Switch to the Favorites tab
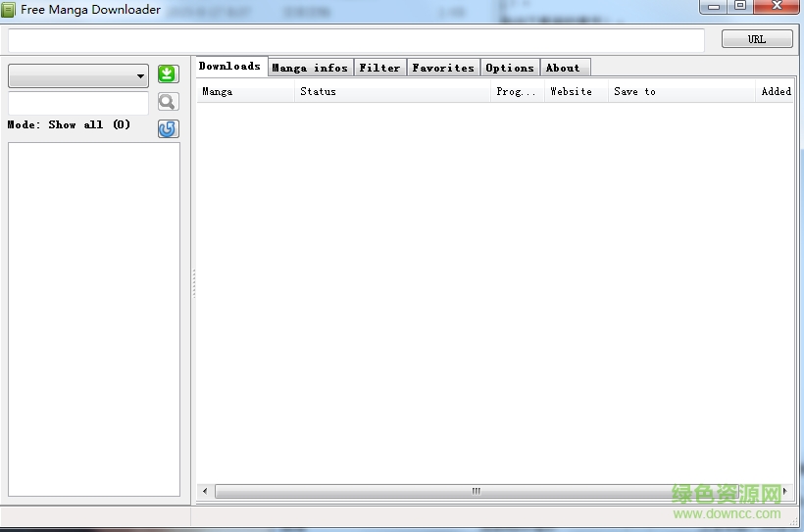Viewport: 804px width, 532px height. pos(443,69)
